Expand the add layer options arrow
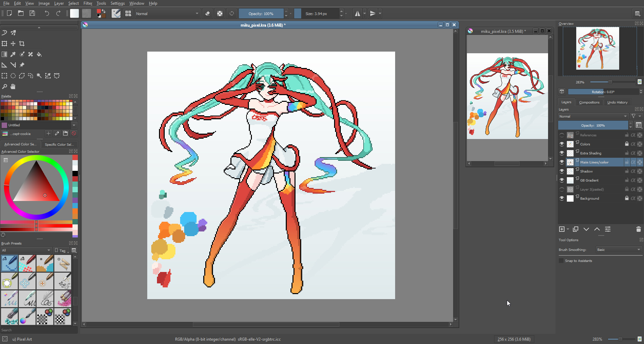The width and height of the screenshot is (644, 344). (568, 229)
